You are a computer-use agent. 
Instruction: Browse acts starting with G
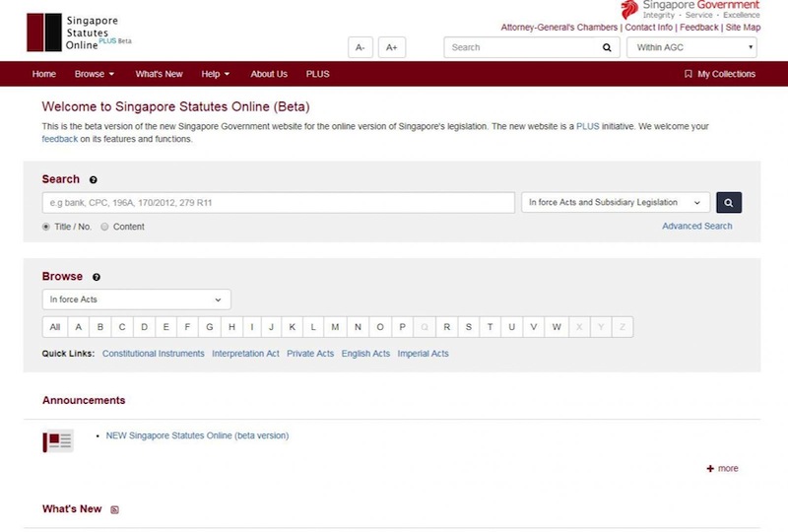[210, 327]
